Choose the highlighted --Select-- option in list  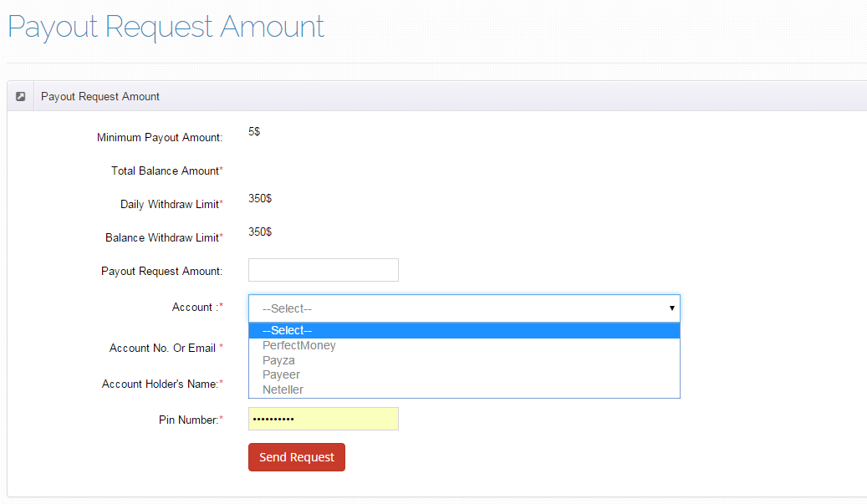click(x=464, y=331)
